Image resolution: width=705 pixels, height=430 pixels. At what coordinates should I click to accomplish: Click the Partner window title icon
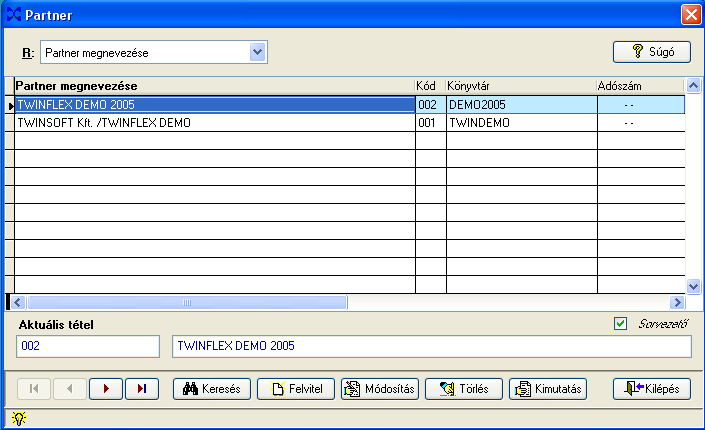tap(14, 14)
